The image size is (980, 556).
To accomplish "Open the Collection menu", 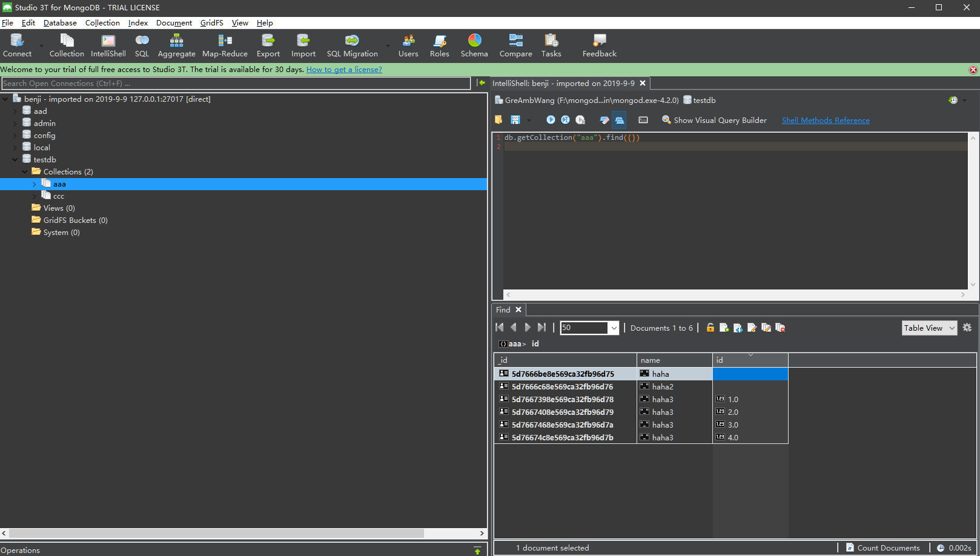I will (x=102, y=22).
